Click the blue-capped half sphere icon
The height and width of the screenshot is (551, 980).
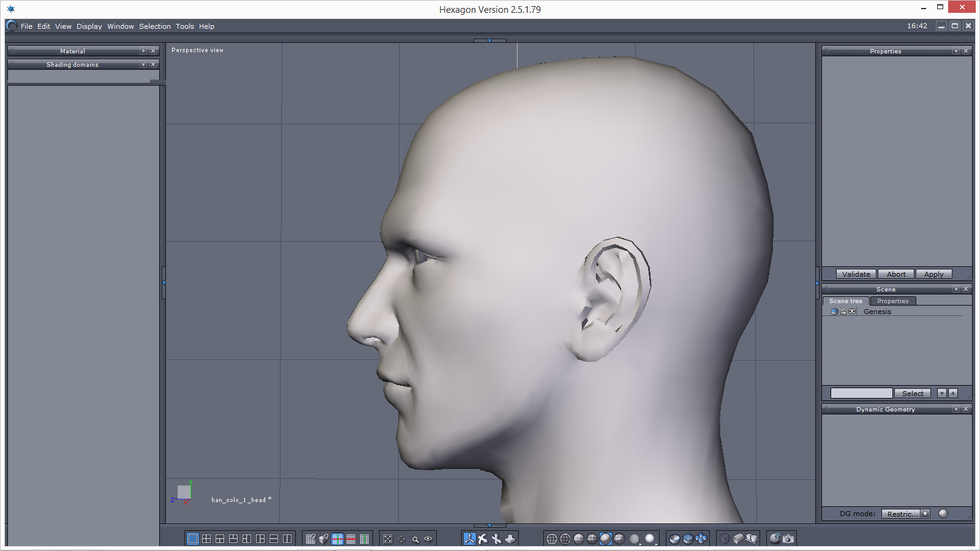click(688, 539)
